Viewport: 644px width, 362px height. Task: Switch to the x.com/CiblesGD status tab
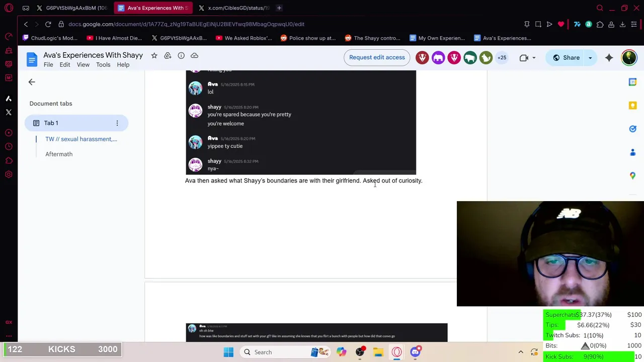[234, 8]
